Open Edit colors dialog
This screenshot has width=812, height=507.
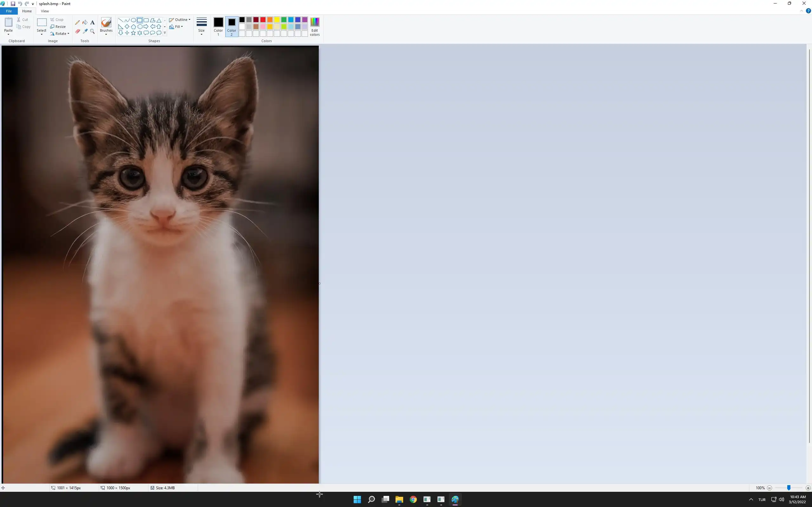314,27
